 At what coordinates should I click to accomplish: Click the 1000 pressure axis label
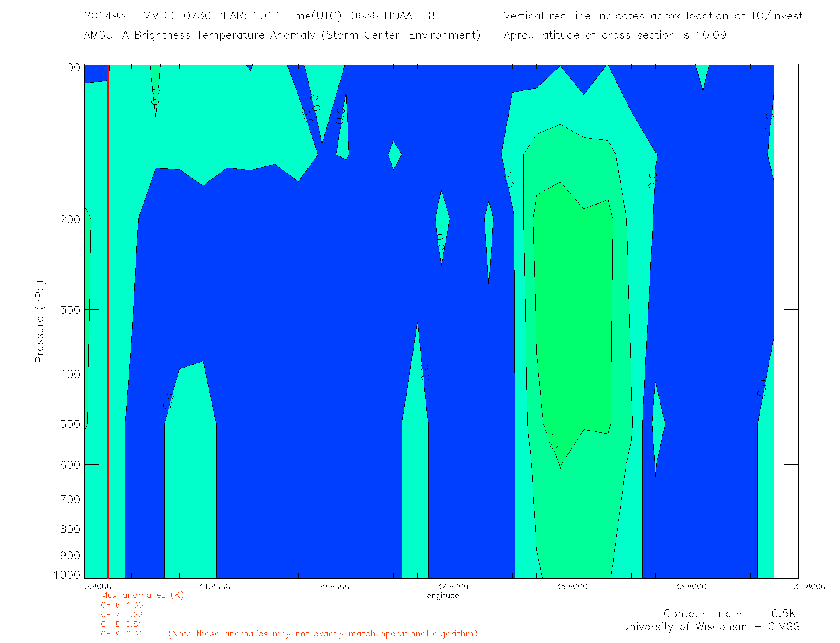[x=67, y=575]
